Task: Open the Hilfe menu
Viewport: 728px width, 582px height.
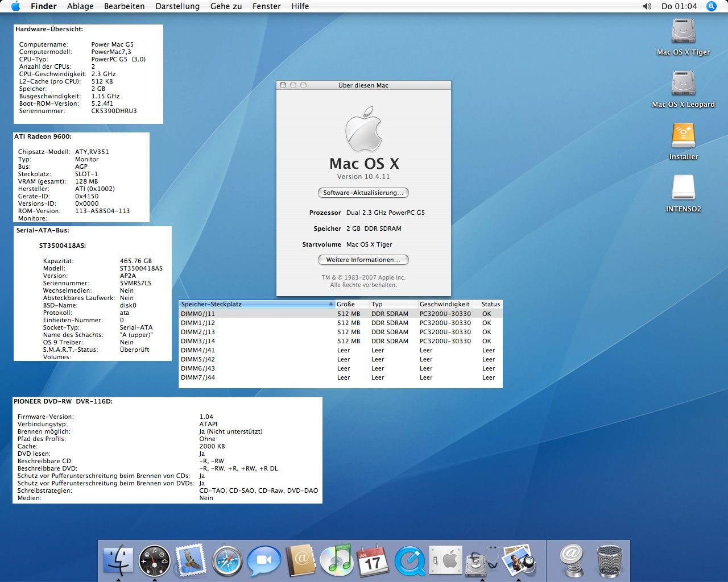Action: click(x=300, y=6)
